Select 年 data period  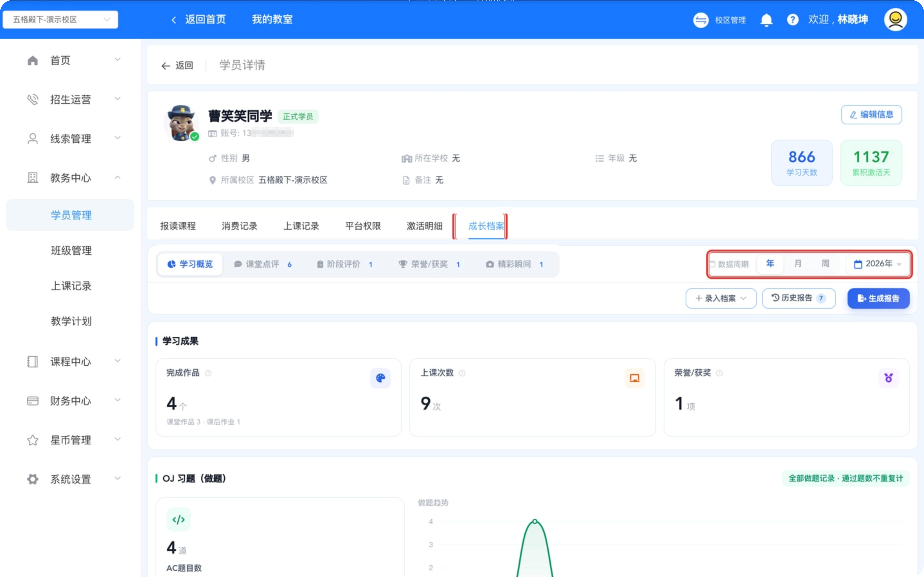pos(770,264)
